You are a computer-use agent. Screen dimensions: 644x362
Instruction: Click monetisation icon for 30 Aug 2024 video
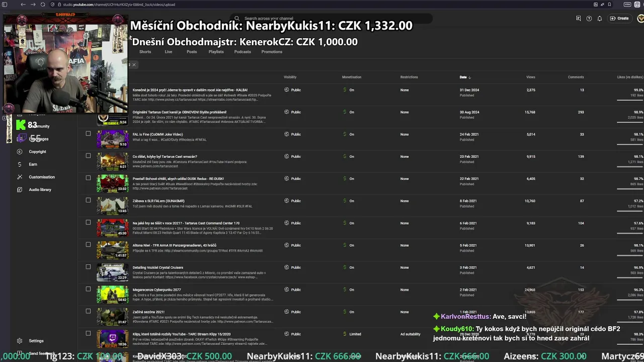pyautogui.click(x=345, y=112)
